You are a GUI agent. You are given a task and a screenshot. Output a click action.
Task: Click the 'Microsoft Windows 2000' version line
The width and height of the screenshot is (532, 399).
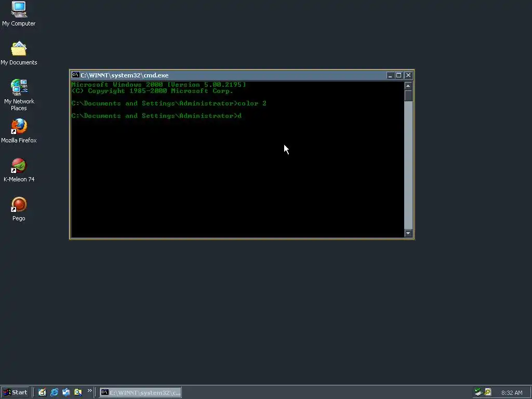pyautogui.click(x=159, y=85)
